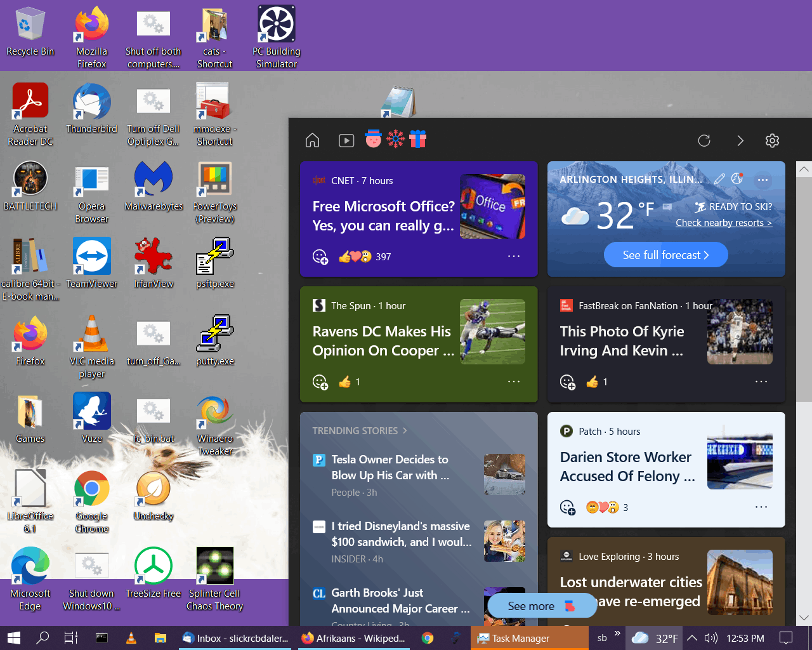Open more options on the weather card

pyautogui.click(x=763, y=180)
